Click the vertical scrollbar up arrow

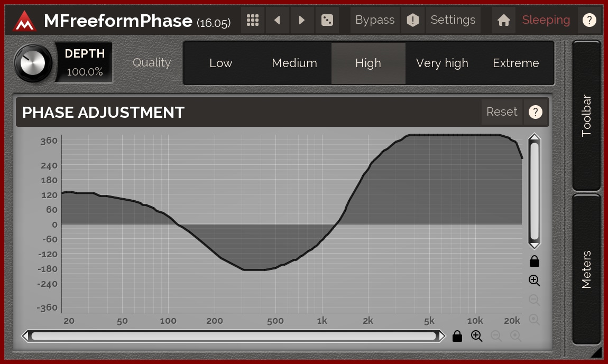(535, 137)
